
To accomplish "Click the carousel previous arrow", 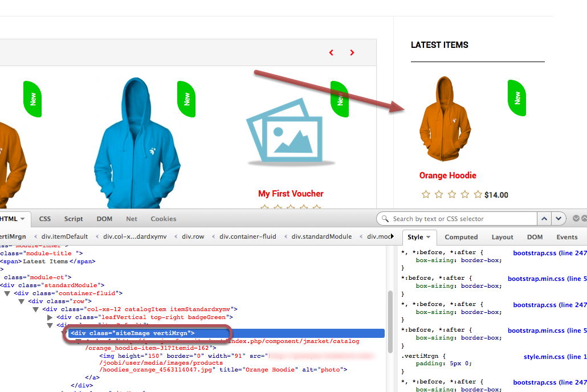I will (331, 53).
